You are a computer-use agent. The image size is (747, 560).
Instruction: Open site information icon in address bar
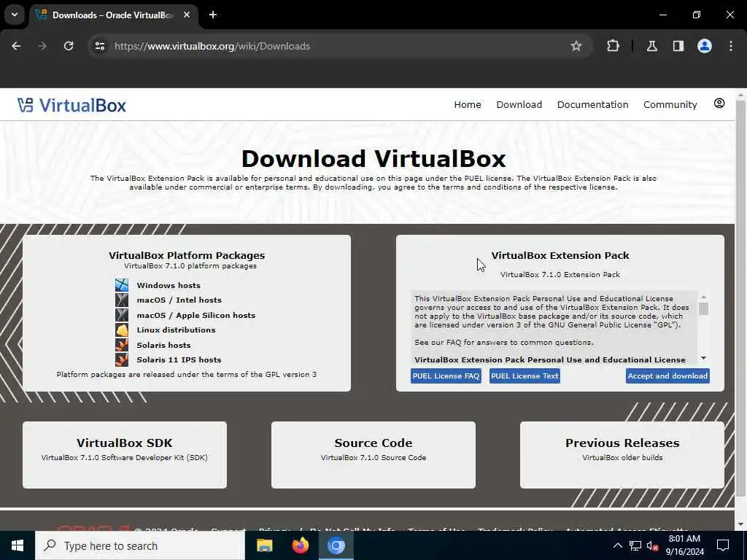[99, 46]
